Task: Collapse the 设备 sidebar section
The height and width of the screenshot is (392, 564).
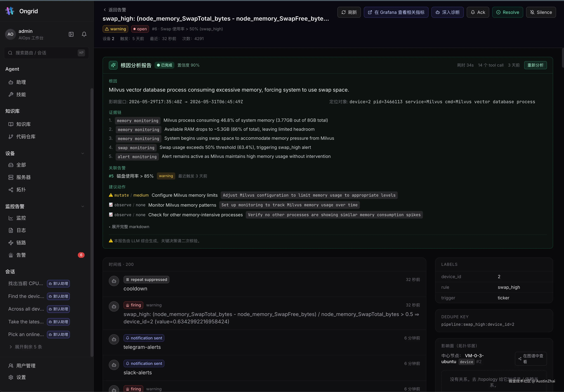Action: point(83,153)
